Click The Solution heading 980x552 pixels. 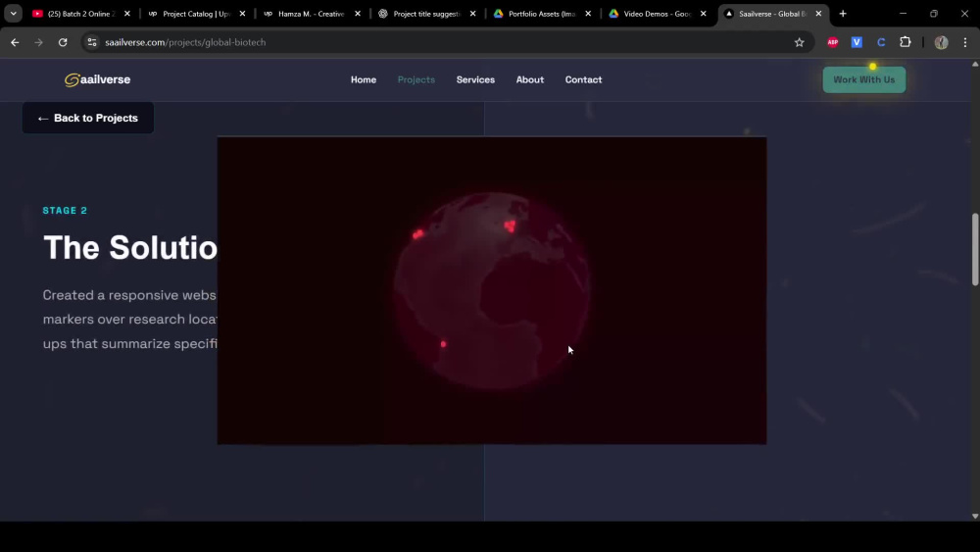click(130, 247)
